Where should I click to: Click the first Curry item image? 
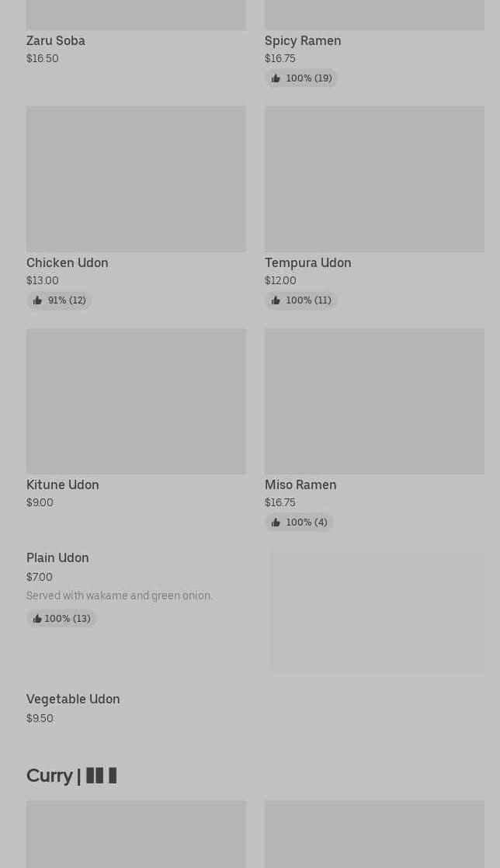[x=136, y=834]
